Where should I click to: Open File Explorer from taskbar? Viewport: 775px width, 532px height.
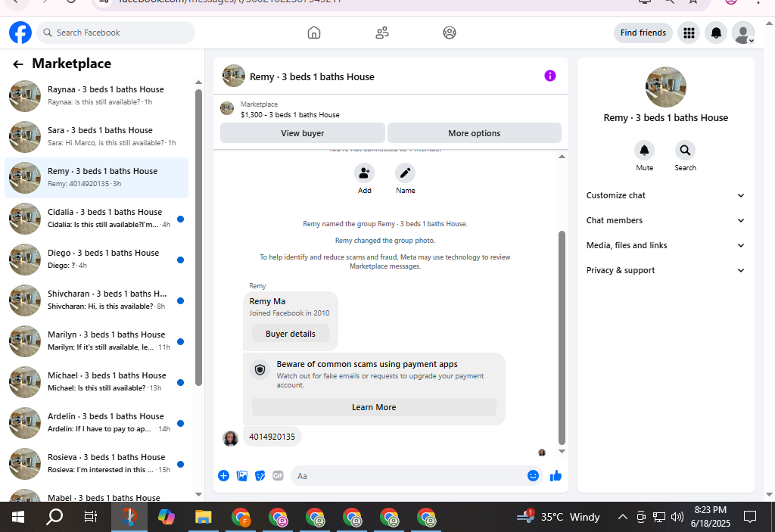[x=203, y=517]
